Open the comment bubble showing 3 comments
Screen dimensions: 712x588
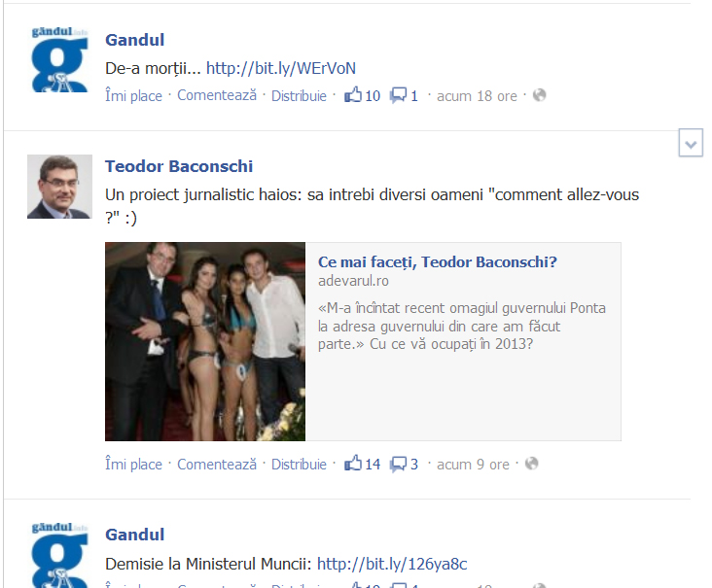[x=398, y=464]
